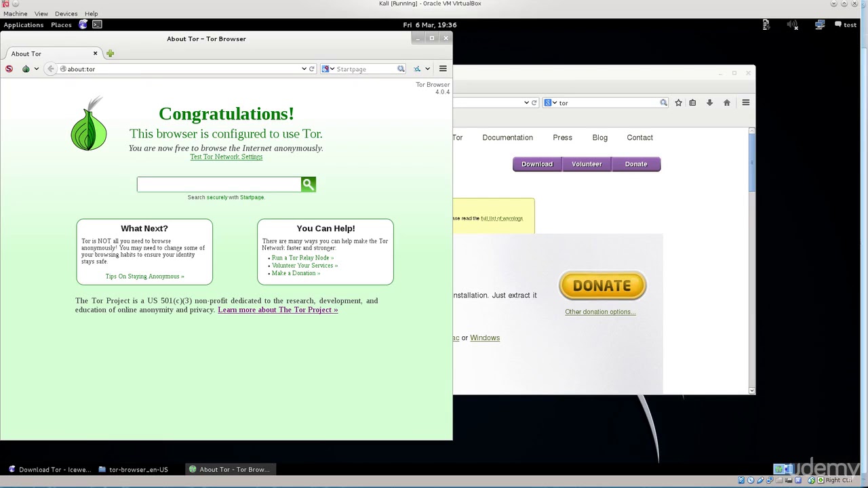Click the Tor onion logo image

[x=89, y=123]
